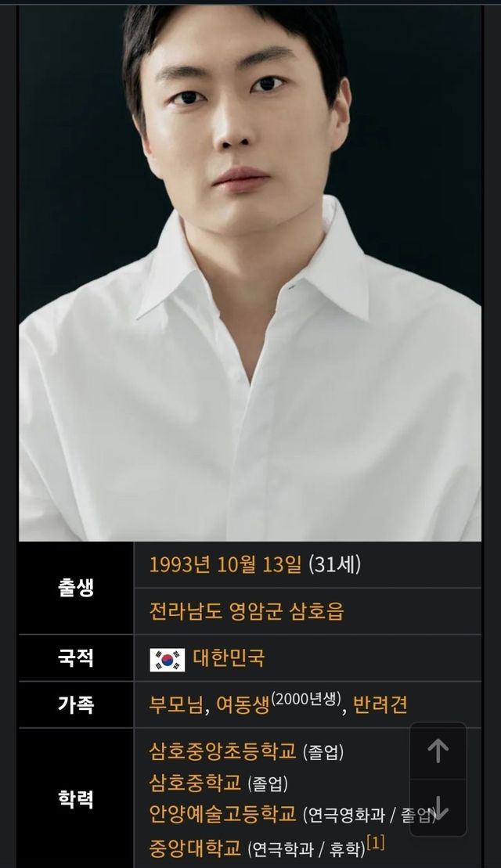Open the 안양예술고등학교 link
Screen dimensions: 501x868
tap(223, 814)
